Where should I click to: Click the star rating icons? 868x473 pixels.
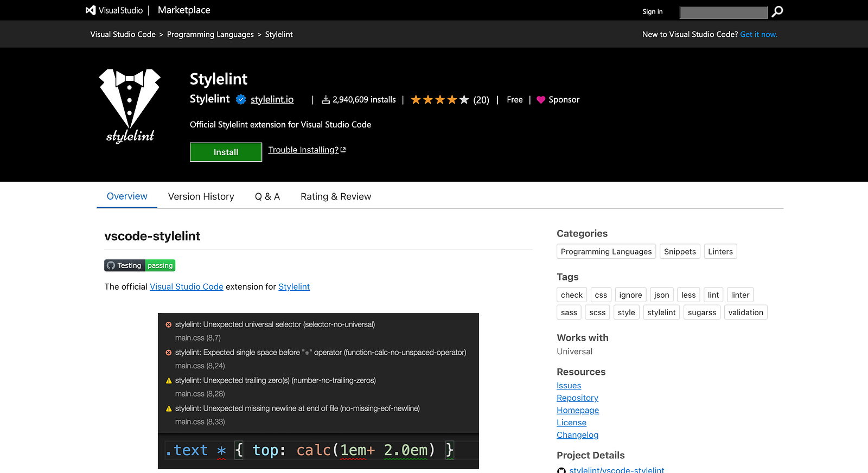pyautogui.click(x=439, y=100)
